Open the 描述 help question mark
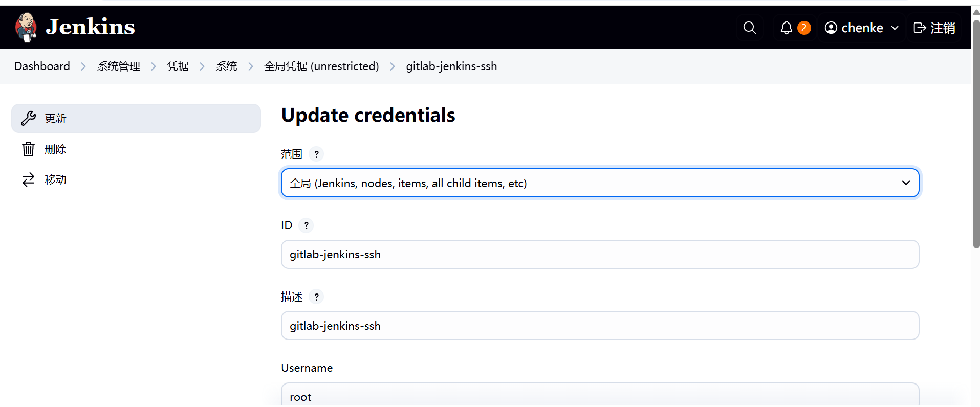The image size is (980, 407). point(316,297)
